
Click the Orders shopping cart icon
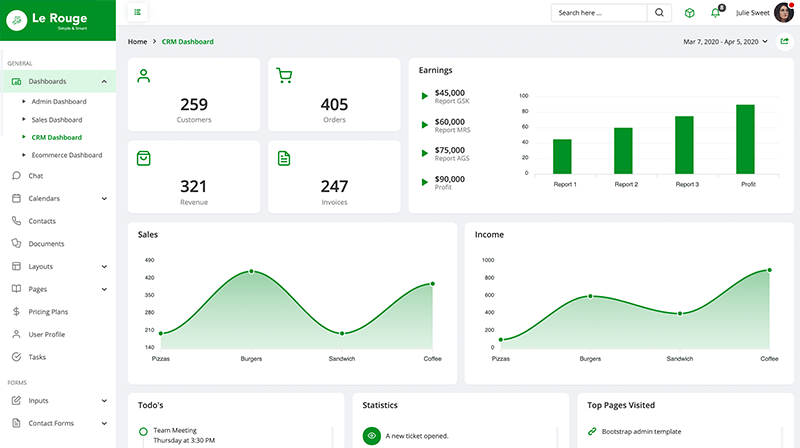[284, 76]
